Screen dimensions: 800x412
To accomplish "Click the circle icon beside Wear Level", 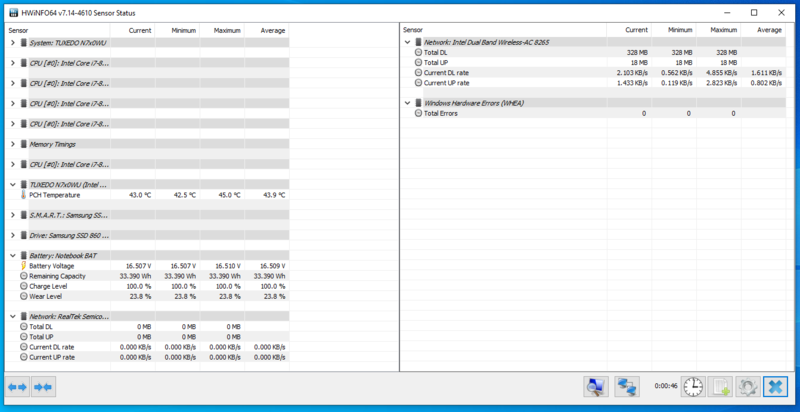I will [x=23, y=296].
